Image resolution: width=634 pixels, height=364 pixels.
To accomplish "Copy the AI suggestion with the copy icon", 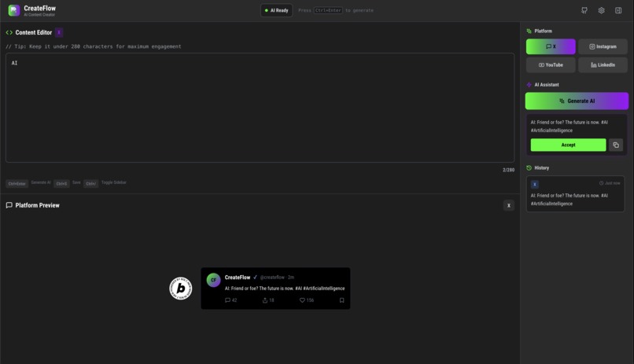I will 616,145.
